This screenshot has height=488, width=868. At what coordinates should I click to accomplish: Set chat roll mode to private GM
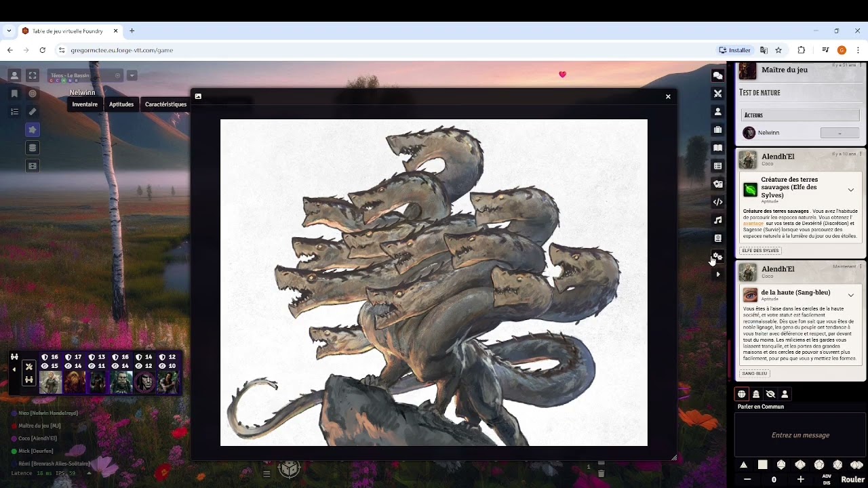pyautogui.click(x=756, y=394)
